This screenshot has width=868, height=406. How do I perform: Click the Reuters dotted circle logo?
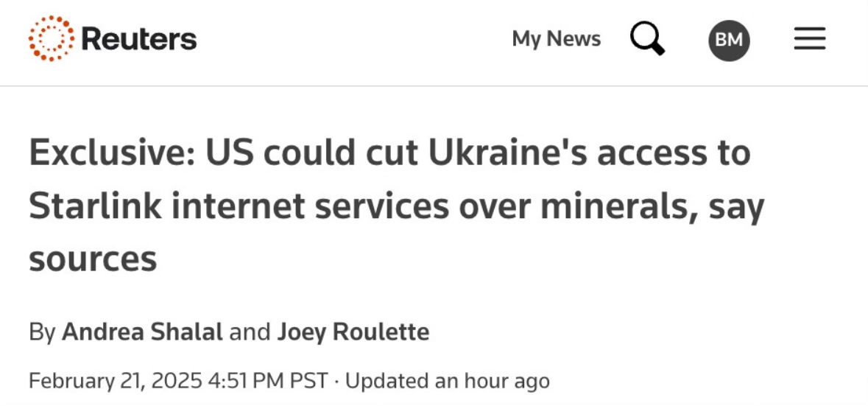(x=52, y=38)
